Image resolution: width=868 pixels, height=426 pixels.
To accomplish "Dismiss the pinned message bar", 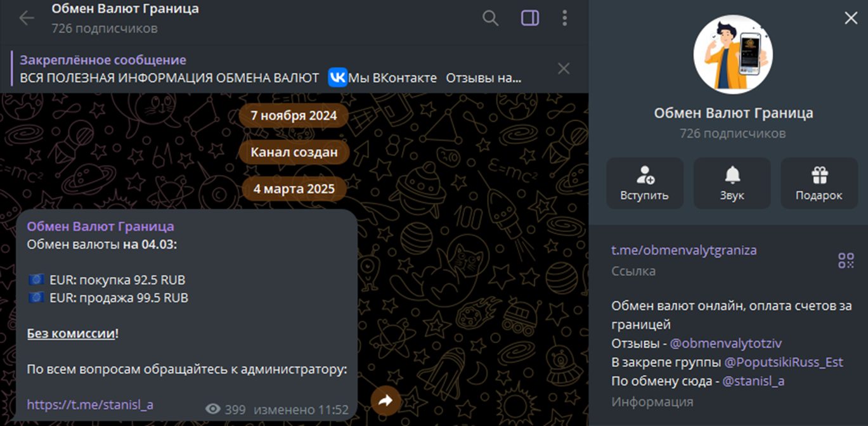I will (x=564, y=68).
